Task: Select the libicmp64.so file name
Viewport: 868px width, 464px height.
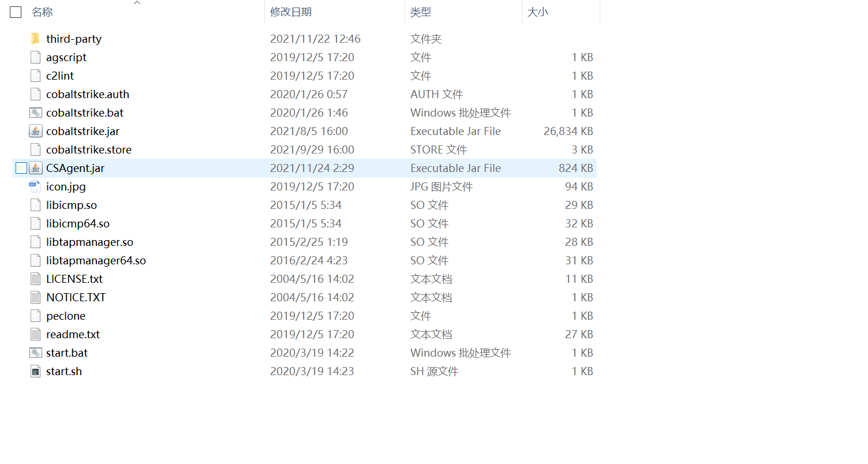Action: [78, 223]
